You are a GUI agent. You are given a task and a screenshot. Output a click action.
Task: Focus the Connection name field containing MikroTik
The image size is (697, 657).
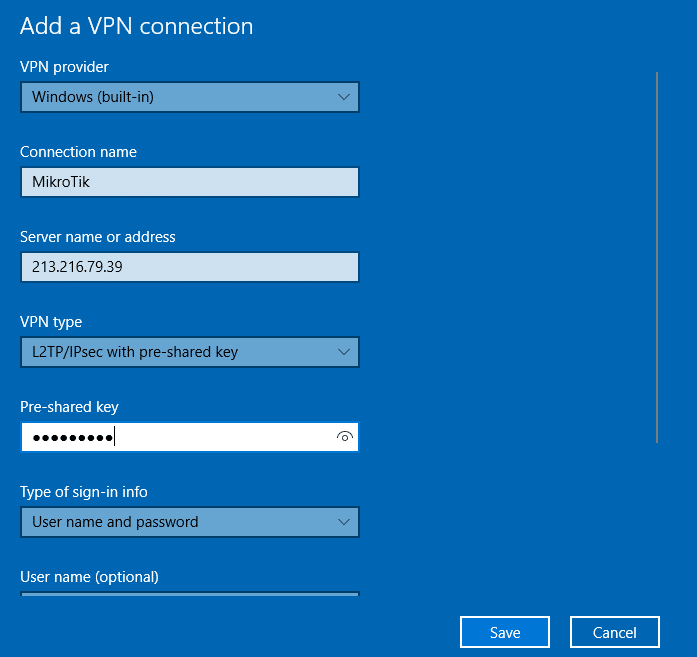point(189,182)
